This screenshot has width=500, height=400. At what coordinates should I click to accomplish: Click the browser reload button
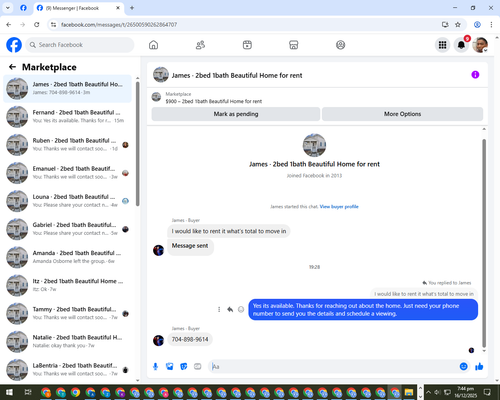(x=37, y=25)
